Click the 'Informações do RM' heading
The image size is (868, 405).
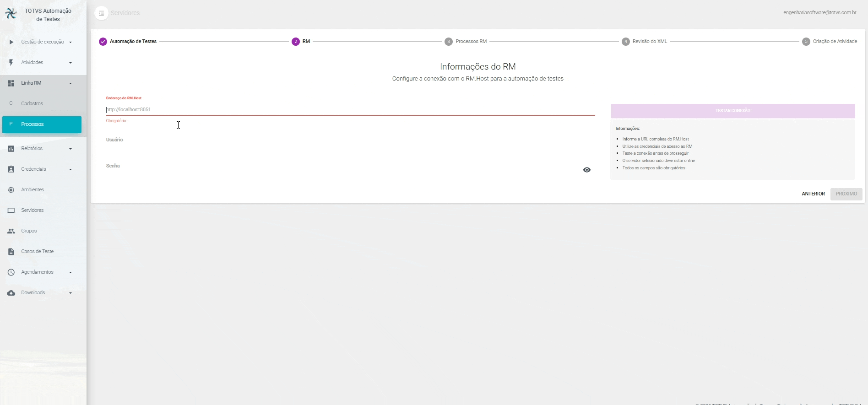(x=477, y=67)
